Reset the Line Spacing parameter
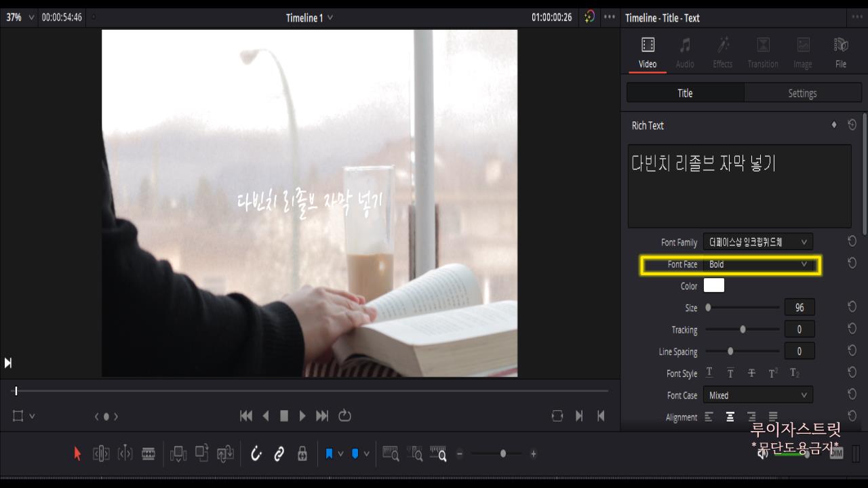The image size is (868, 488). point(852,350)
